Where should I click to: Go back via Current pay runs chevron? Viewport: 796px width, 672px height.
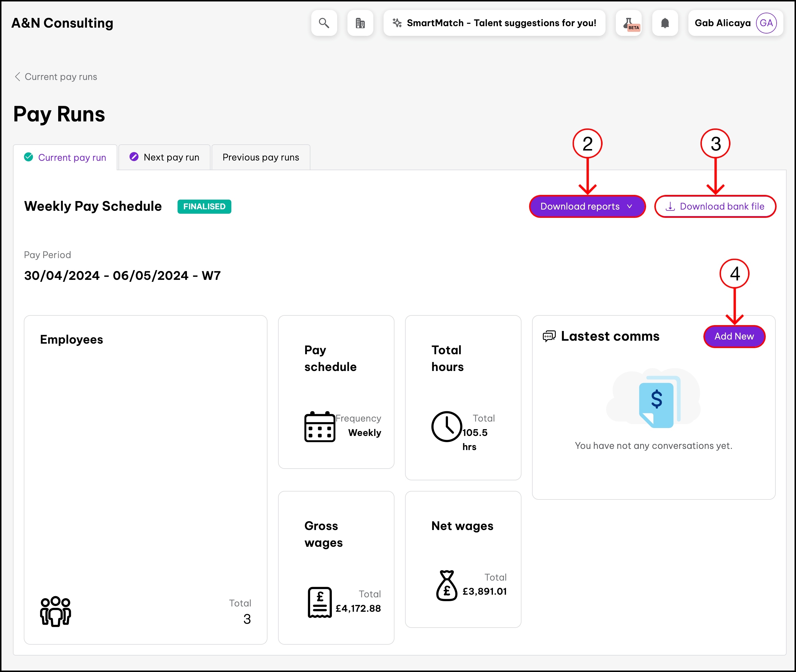pyautogui.click(x=18, y=76)
